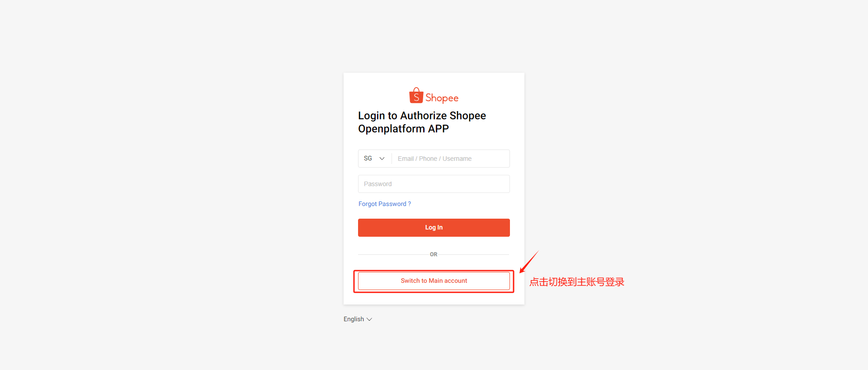868x370 pixels.
Task: Click the Openplatform APP heading line
Action: coord(403,129)
